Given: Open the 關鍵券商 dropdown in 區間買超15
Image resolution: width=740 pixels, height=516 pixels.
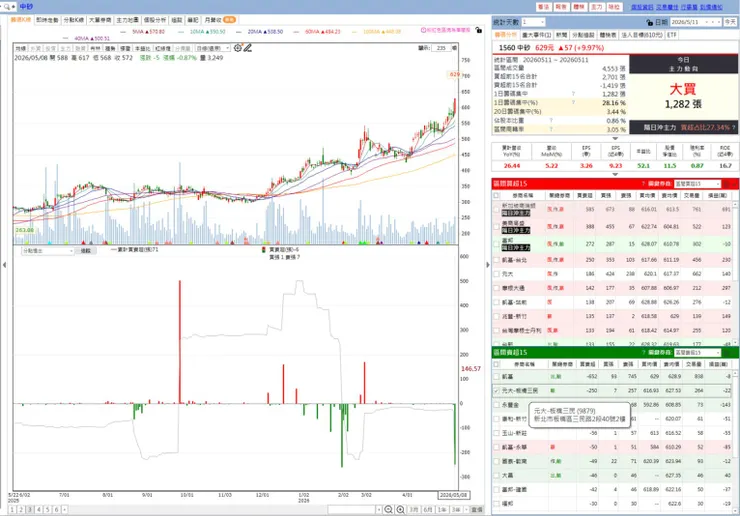Looking at the screenshot, I should (x=698, y=184).
